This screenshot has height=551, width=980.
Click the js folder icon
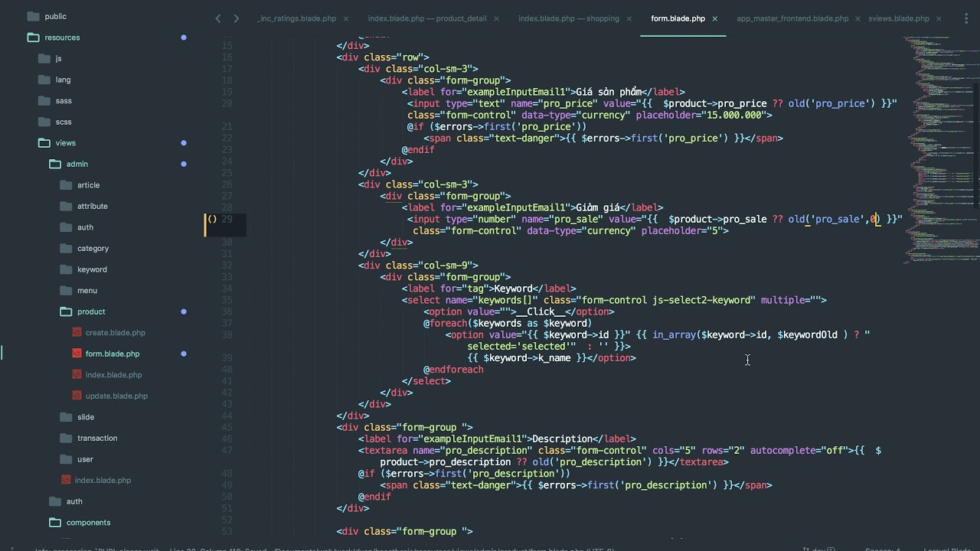(44, 58)
